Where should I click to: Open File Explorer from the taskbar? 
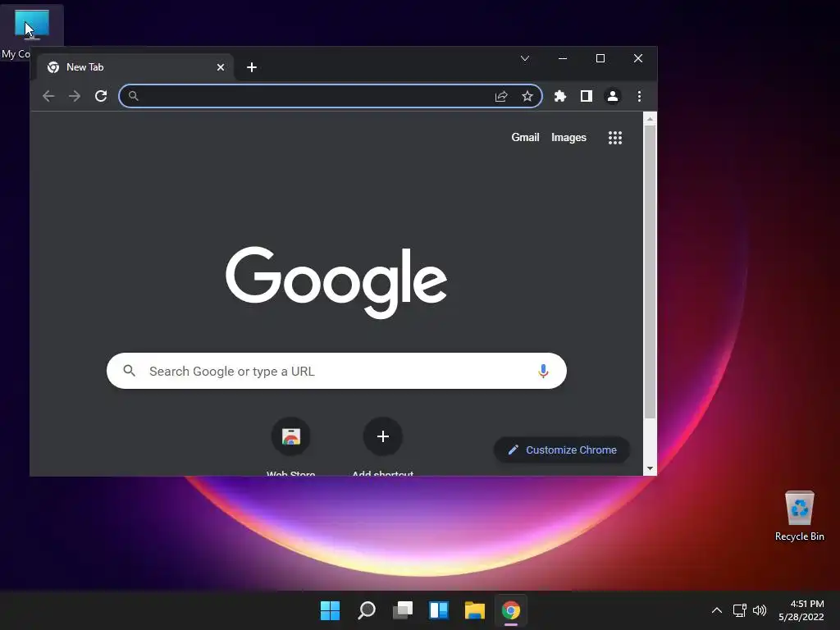click(475, 610)
